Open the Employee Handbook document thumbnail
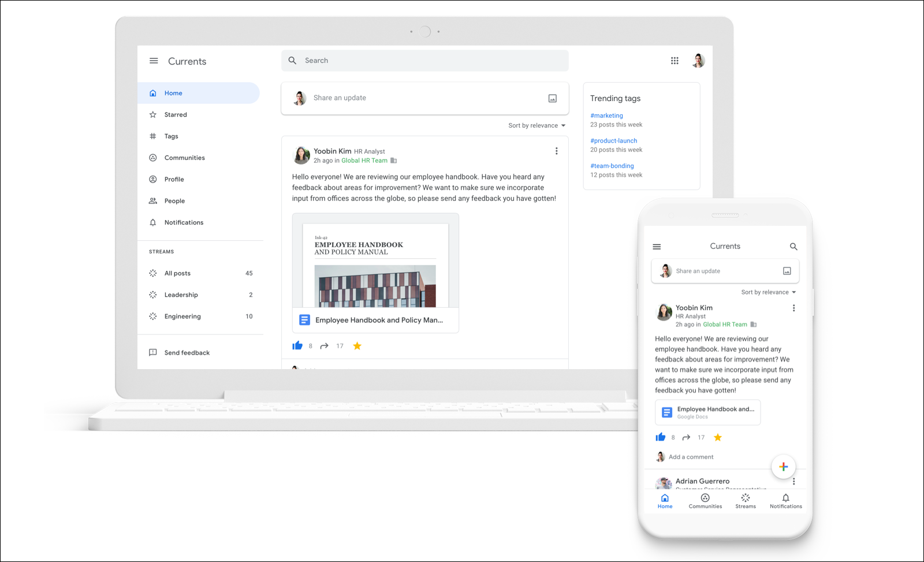 pyautogui.click(x=375, y=260)
